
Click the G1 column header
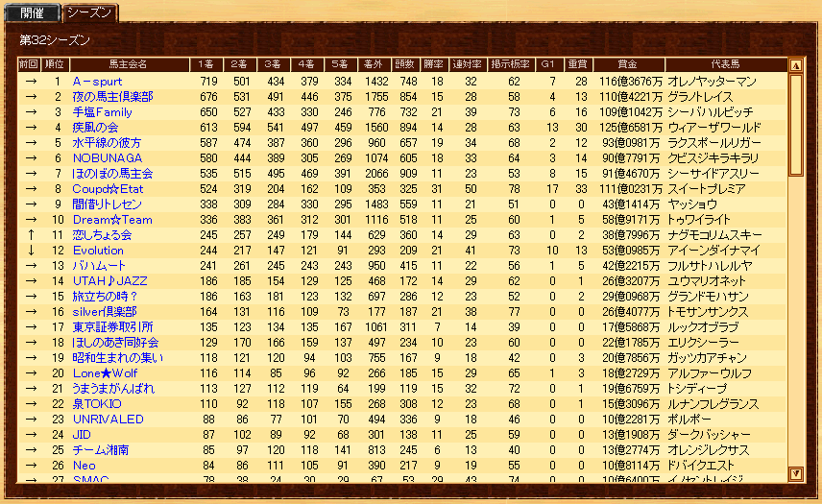click(548, 64)
